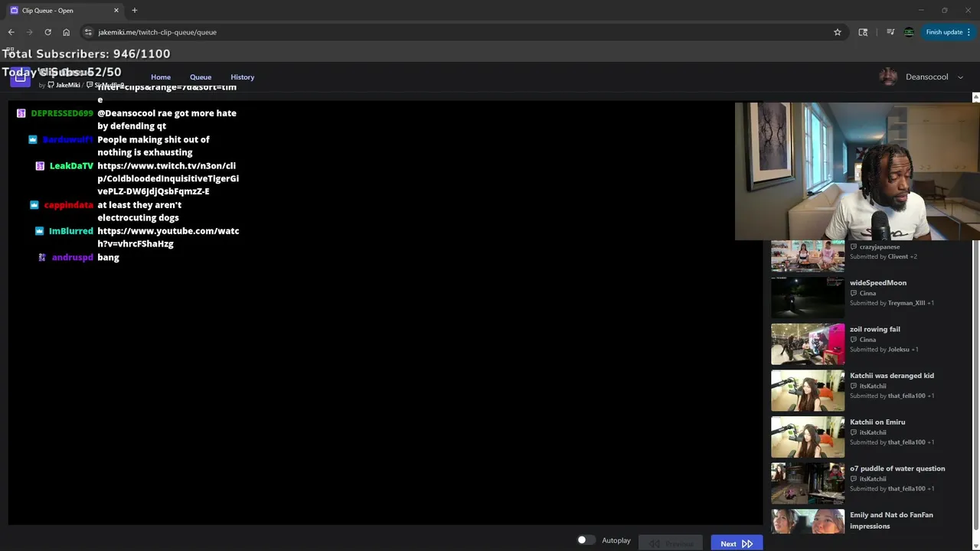The width and height of the screenshot is (980, 551).
Task: Click the cappindata chat badge icon
Action: pos(34,205)
